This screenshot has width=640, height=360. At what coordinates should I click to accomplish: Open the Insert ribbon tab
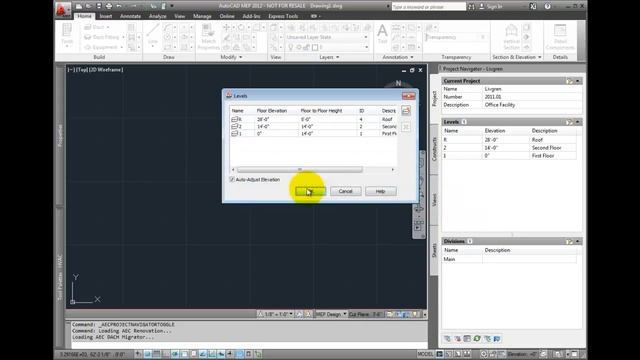point(106,16)
